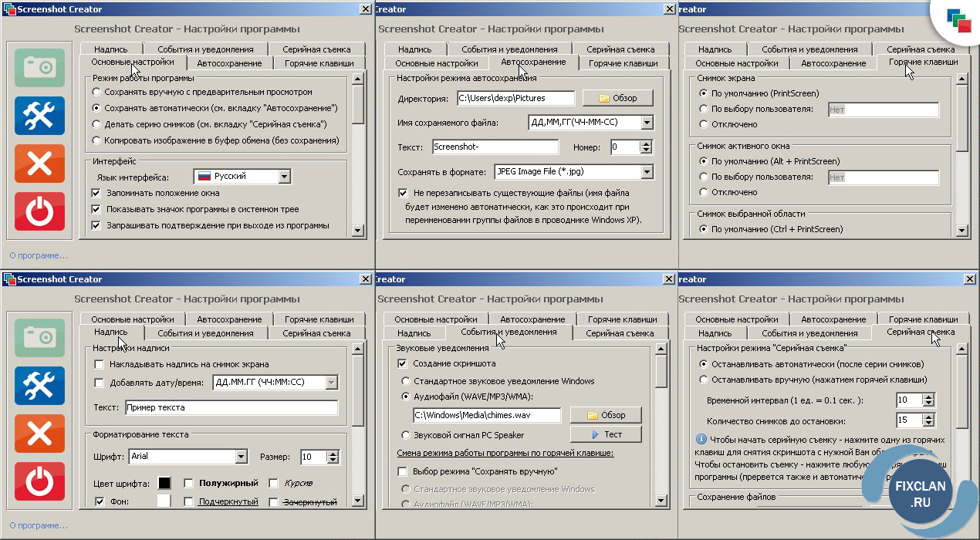The height and width of the screenshot is (540, 980).
Task: Check Подчеркнутый formatting box
Action: pyautogui.click(x=189, y=502)
